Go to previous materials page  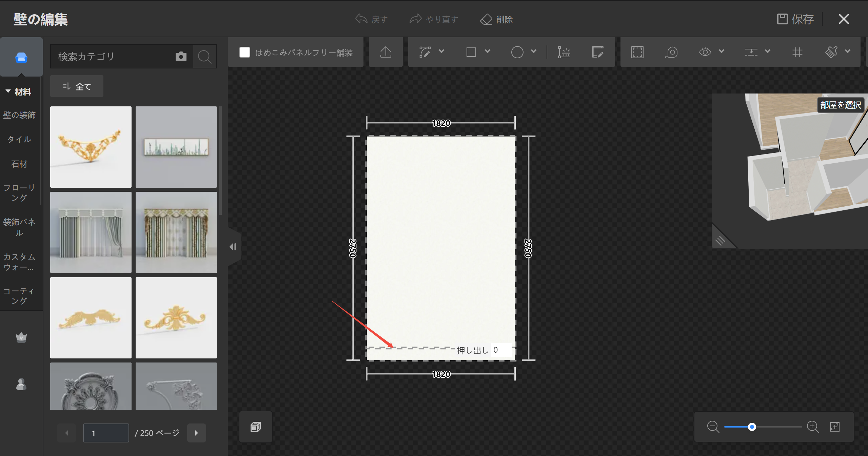(66, 433)
